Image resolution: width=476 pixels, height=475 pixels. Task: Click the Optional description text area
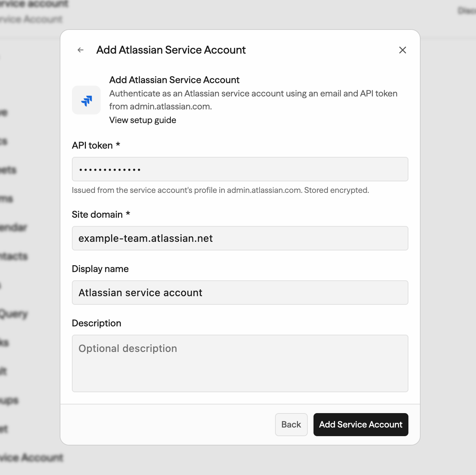click(240, 363)
